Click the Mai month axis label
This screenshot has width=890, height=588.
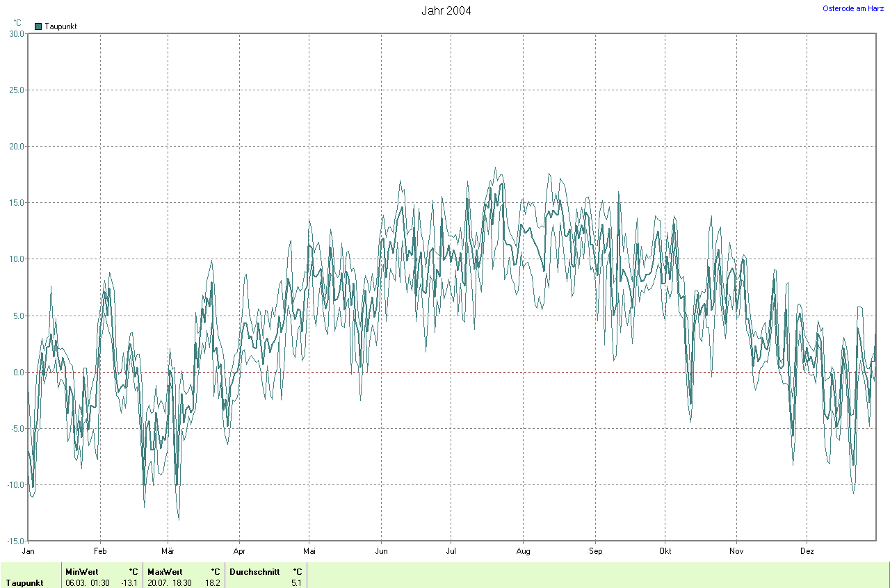click(x=309, y=551)
